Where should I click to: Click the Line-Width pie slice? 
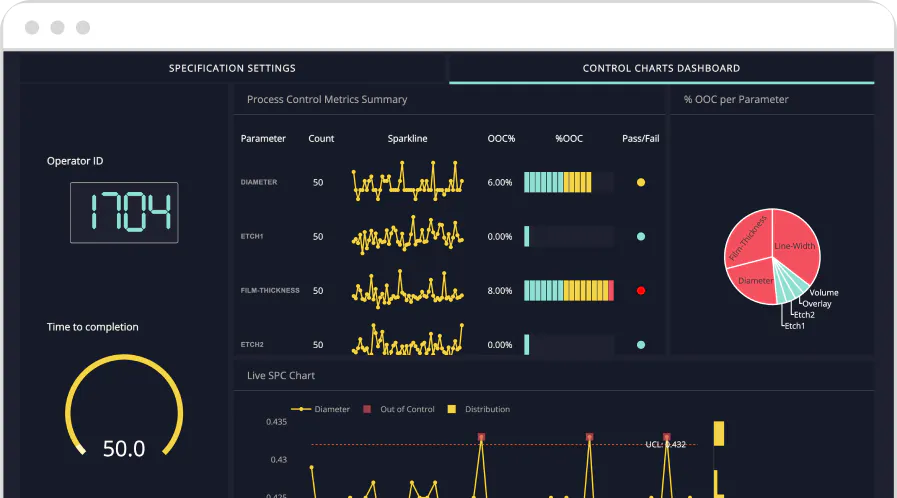tap(796, 245)
